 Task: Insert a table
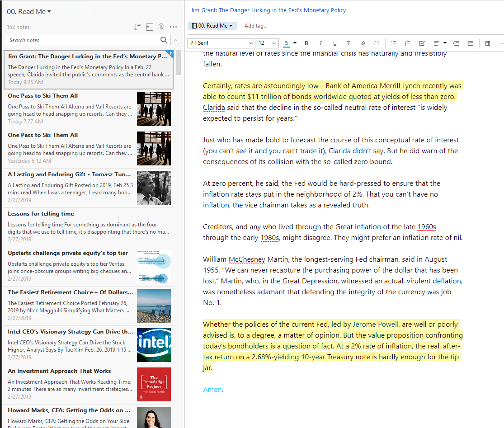pyautogui.click(x=488, y=43)
